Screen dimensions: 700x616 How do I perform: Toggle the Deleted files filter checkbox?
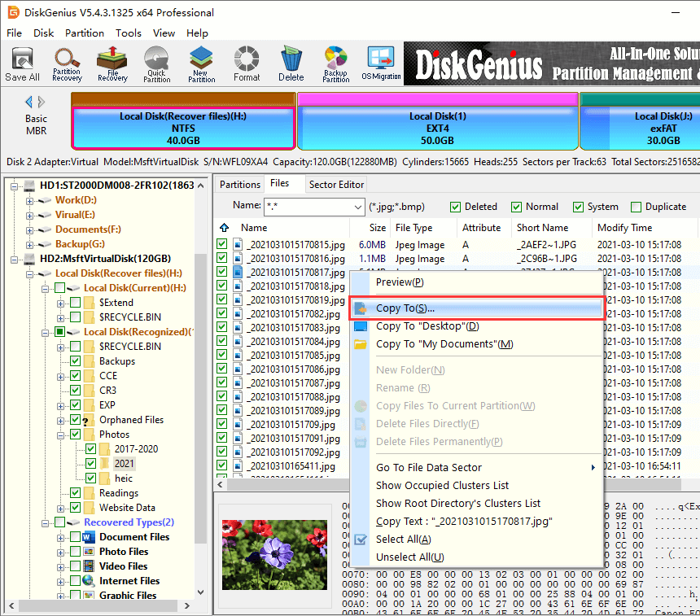[x=456, y=207]
